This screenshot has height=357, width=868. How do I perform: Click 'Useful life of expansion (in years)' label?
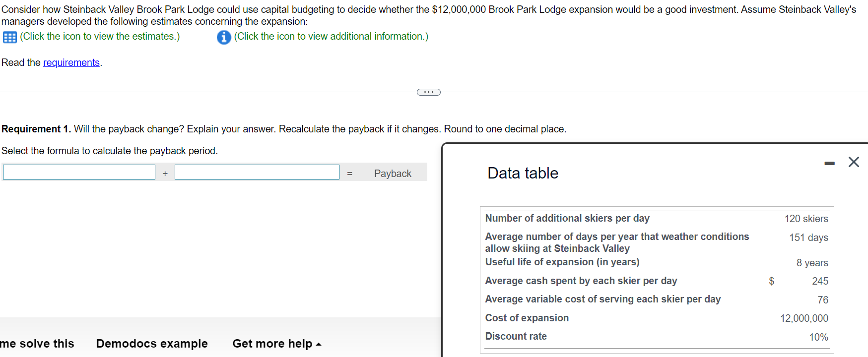point(562,262)
